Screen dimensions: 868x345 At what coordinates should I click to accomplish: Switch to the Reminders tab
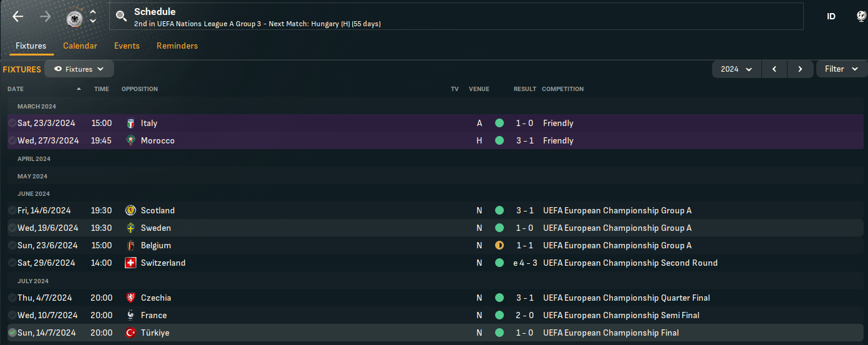click(177, 46)
